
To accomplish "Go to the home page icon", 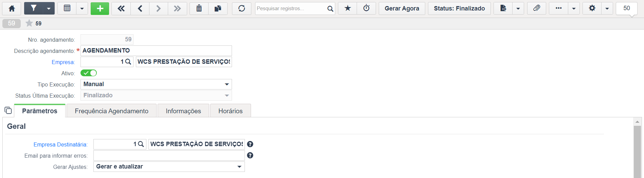I will (12, 8).
